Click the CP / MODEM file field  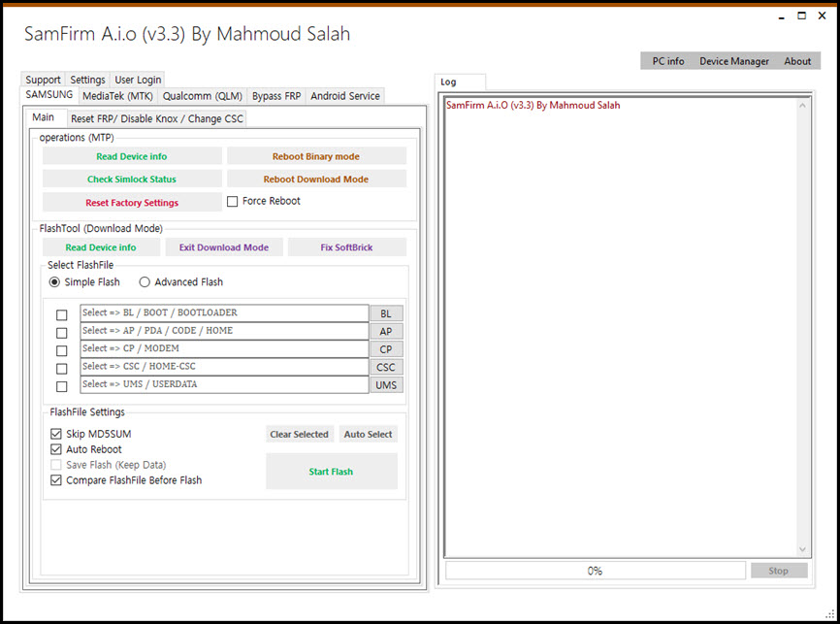(224, 348)
